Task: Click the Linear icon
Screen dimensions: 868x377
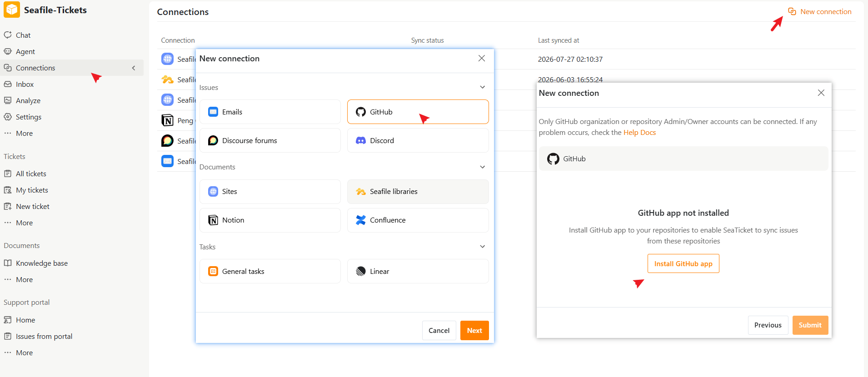Action: (361, 271)
